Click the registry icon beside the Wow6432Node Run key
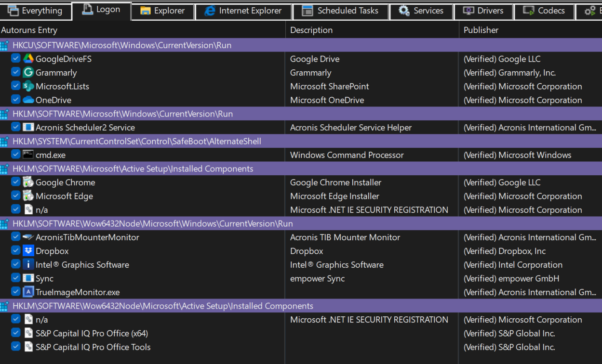The image size is (602, 364). [x=4, y=223]
